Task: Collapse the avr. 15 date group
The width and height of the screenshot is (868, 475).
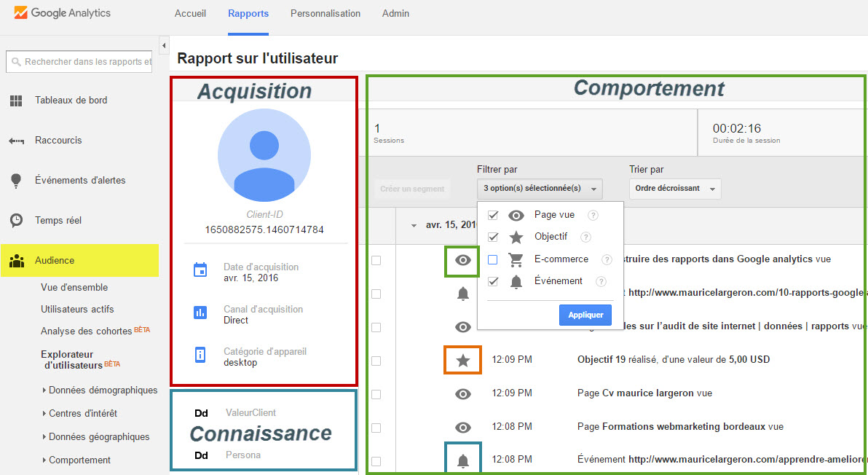Action: (x=414, y=225)
